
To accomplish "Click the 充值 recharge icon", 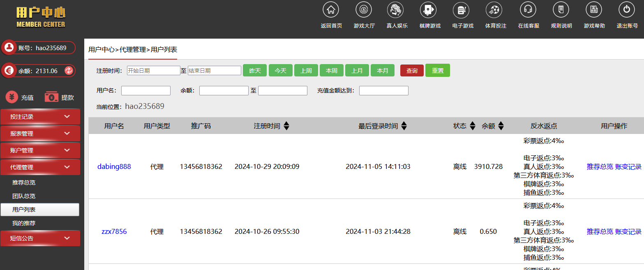I will coord(12,97).
